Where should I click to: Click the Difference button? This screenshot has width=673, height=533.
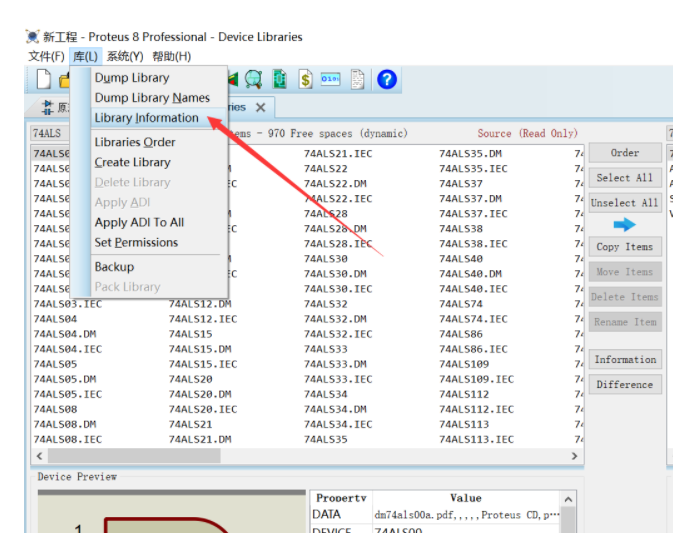coord(625,384)
